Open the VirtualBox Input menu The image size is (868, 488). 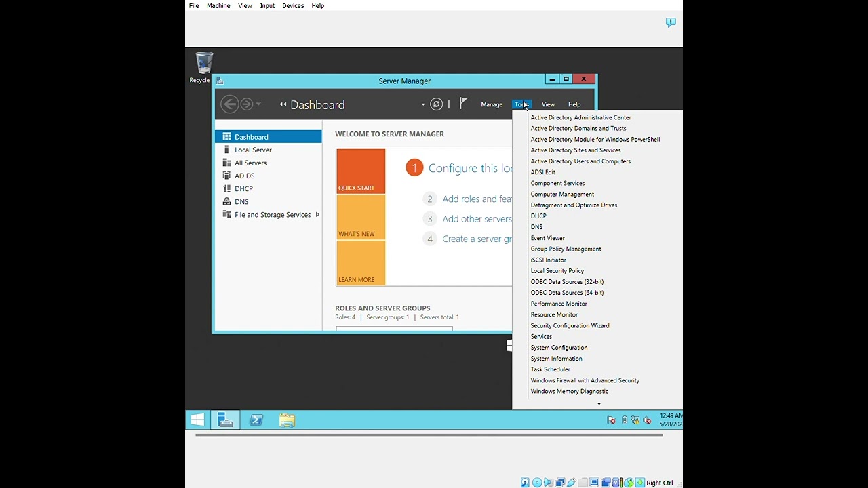[x=267, y=5]
